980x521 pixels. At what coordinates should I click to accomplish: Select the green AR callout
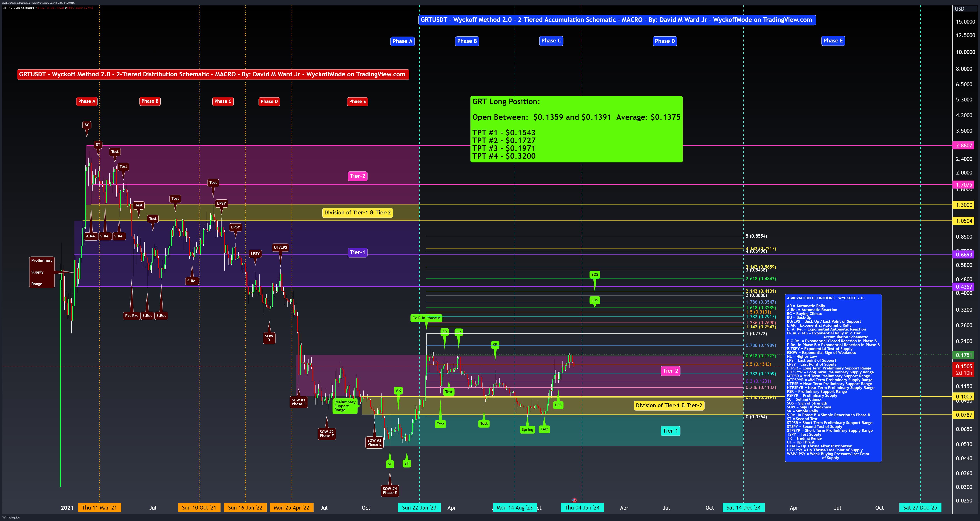398,391
